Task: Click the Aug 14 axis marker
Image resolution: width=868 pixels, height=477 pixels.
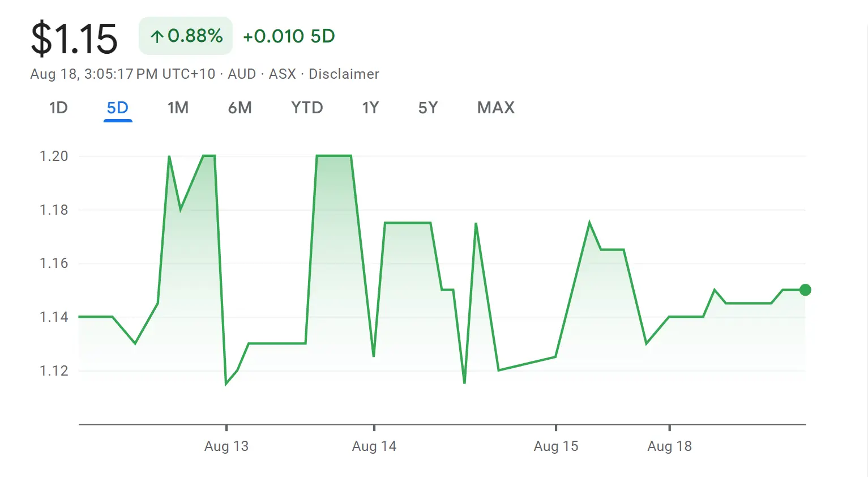Action: [374, 446]
